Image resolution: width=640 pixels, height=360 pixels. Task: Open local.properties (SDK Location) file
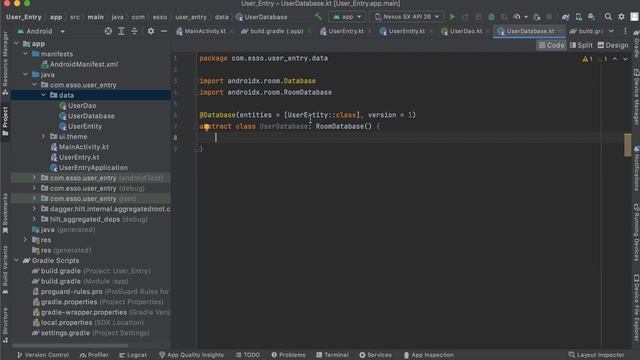(x=92, y=322)
